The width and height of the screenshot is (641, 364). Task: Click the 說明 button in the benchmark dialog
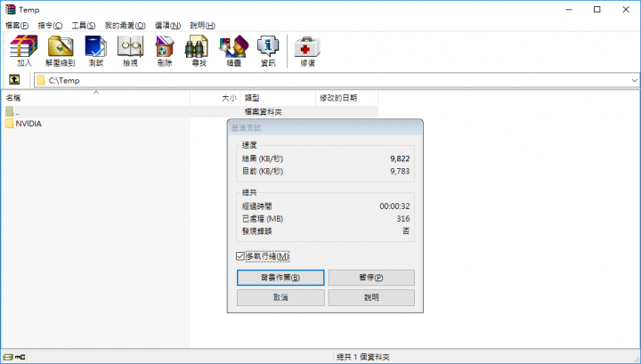point(371,298)
